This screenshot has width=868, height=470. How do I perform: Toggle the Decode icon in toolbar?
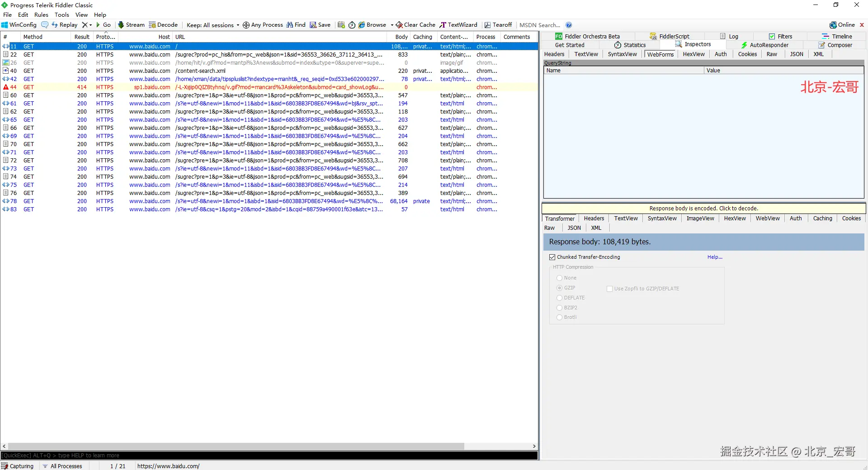(x=152, y=25)
